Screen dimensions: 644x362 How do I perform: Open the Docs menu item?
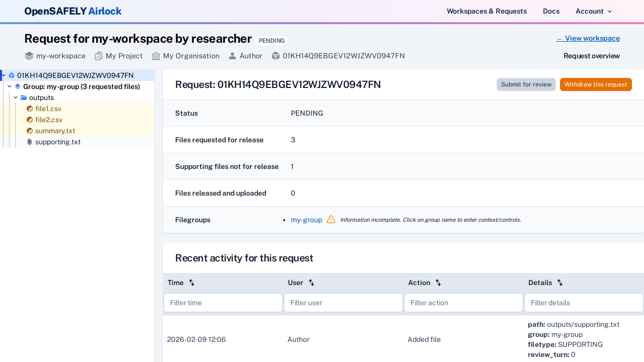tap(551, 11)
